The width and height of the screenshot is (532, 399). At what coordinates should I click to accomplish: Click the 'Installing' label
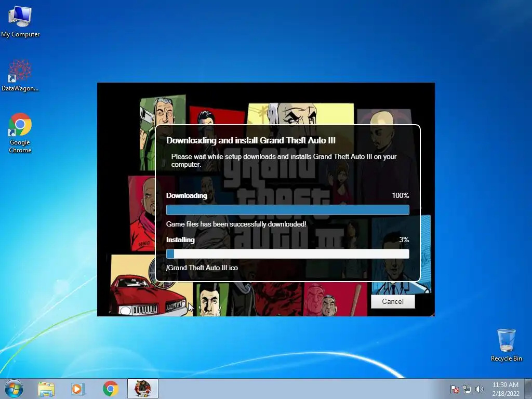180,240
